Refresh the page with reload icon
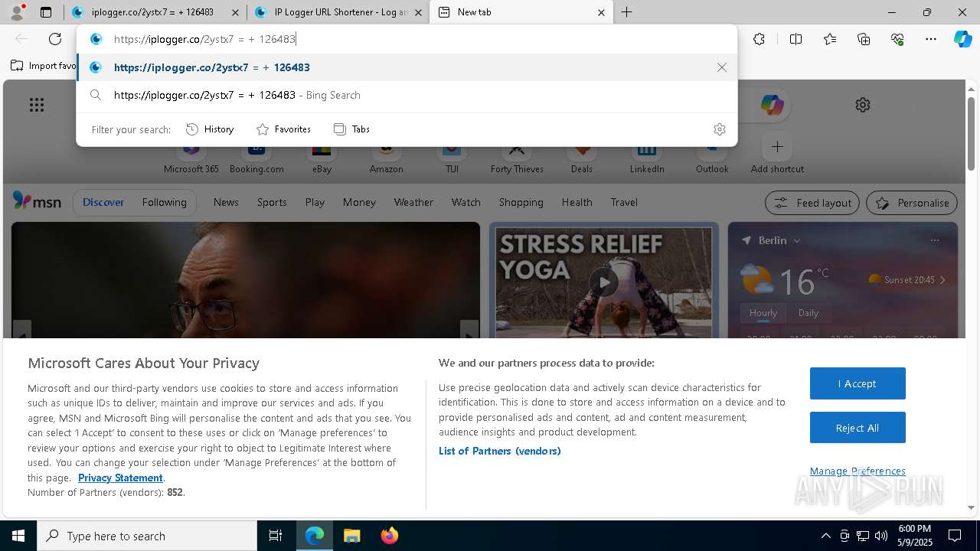 pos(55,39)
